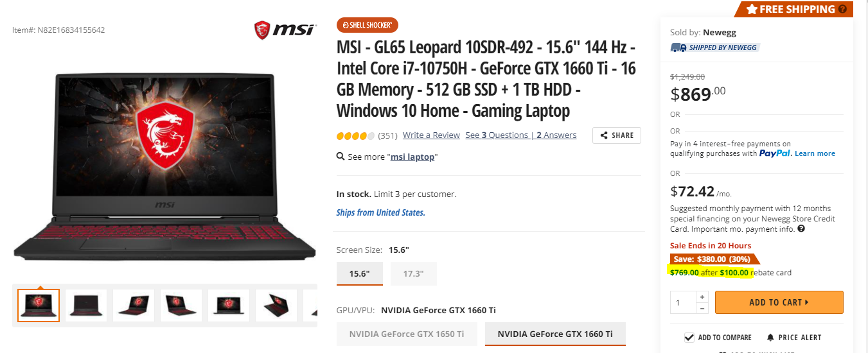This screenshot has width=868, height=353.
Task: Decrease quantity with the minus stepper
Action: click(x=702, y=308)
